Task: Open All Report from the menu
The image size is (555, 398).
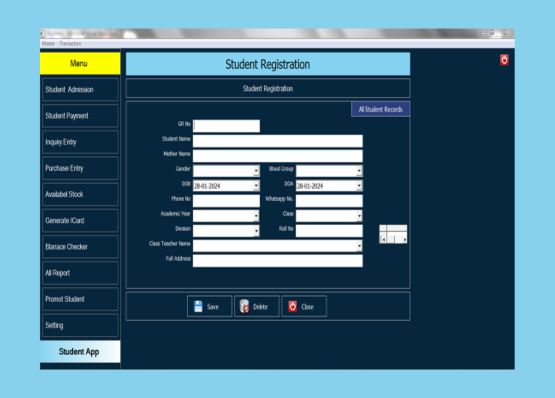Action: [x=80, y=273]
